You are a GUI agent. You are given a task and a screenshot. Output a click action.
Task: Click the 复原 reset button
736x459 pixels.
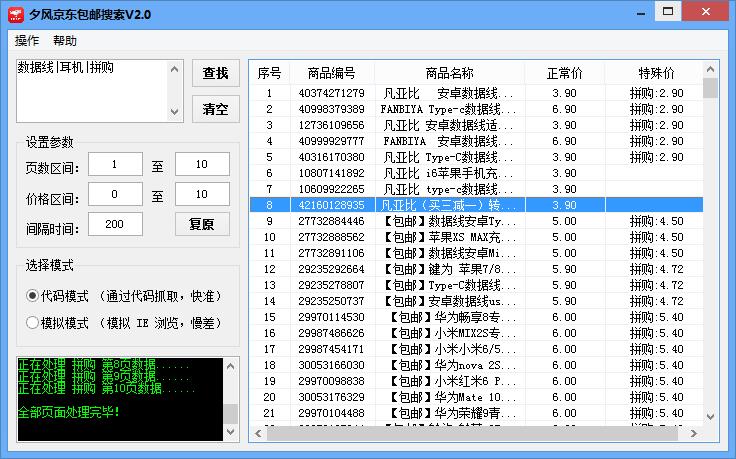click(x=202, y=224)
